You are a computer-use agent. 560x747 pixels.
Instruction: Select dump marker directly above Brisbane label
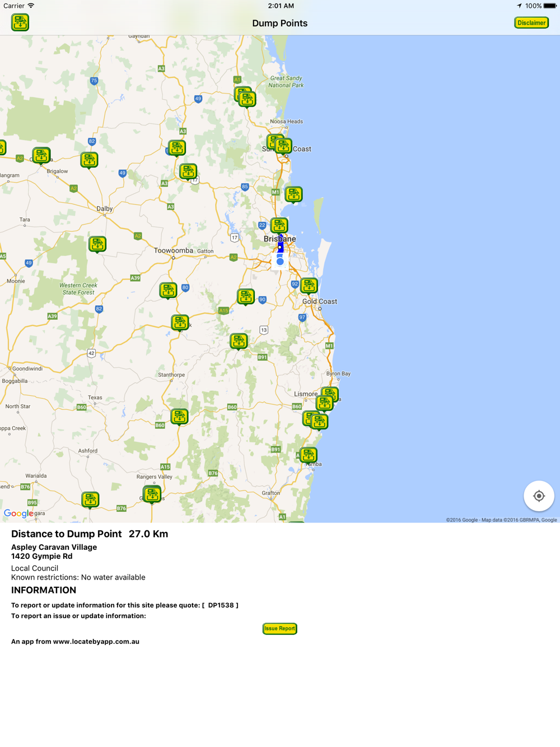point(279,225)
